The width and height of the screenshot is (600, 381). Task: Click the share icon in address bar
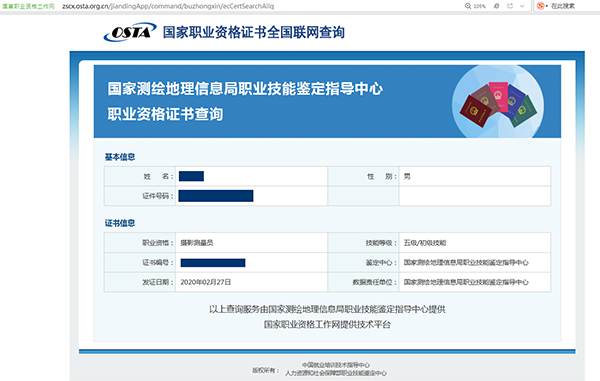[x=510, y=6]
